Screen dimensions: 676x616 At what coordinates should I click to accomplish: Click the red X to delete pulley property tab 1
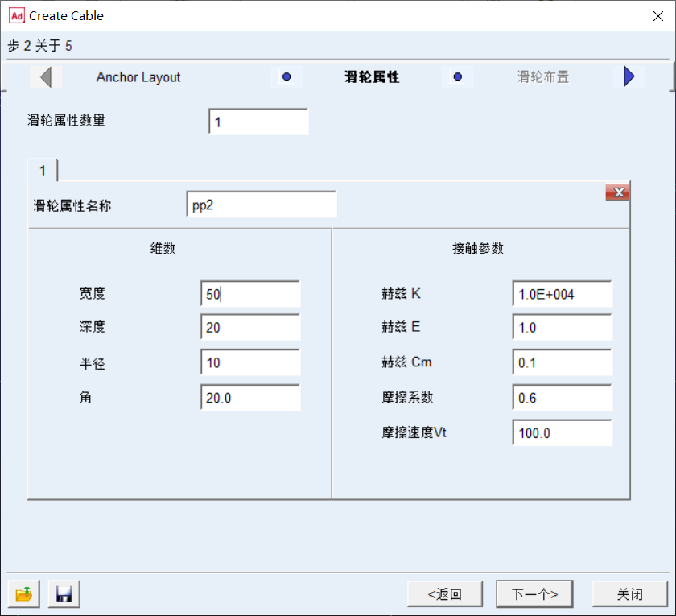point(617,192)
